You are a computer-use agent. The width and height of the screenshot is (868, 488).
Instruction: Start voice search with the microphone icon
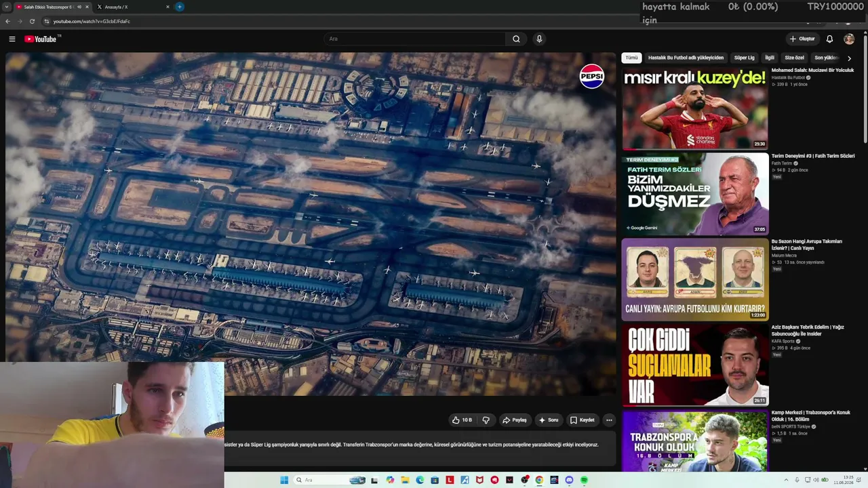(x=539, y=39)
